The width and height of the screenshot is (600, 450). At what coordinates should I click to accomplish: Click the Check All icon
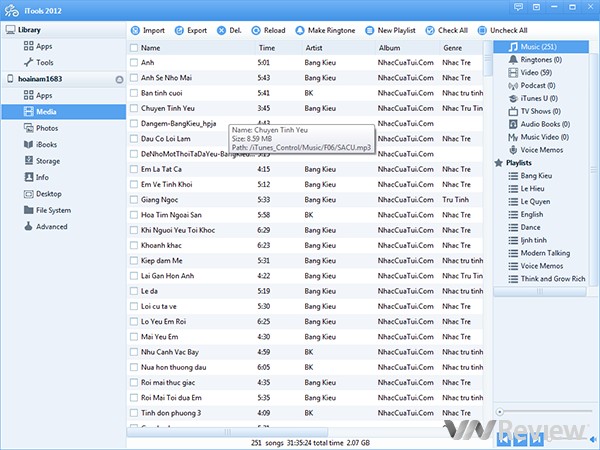coord(430,30)
